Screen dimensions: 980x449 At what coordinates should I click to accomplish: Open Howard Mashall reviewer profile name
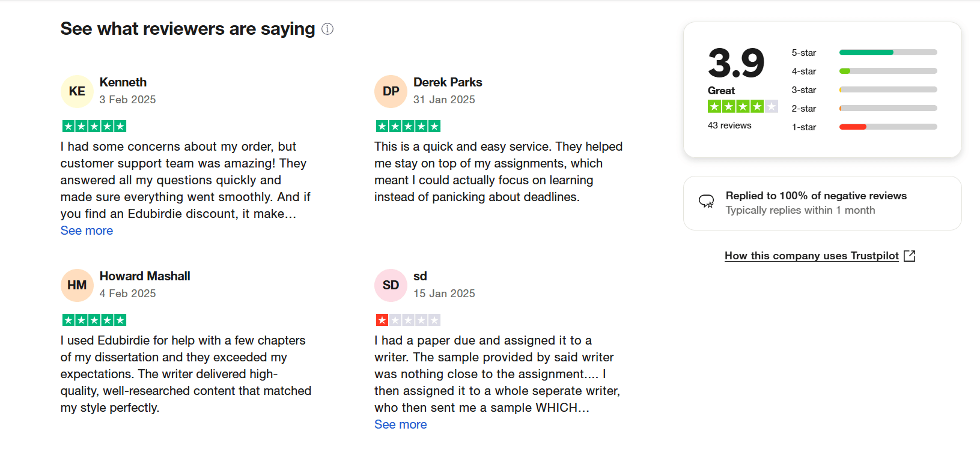[x=145, y=276]
